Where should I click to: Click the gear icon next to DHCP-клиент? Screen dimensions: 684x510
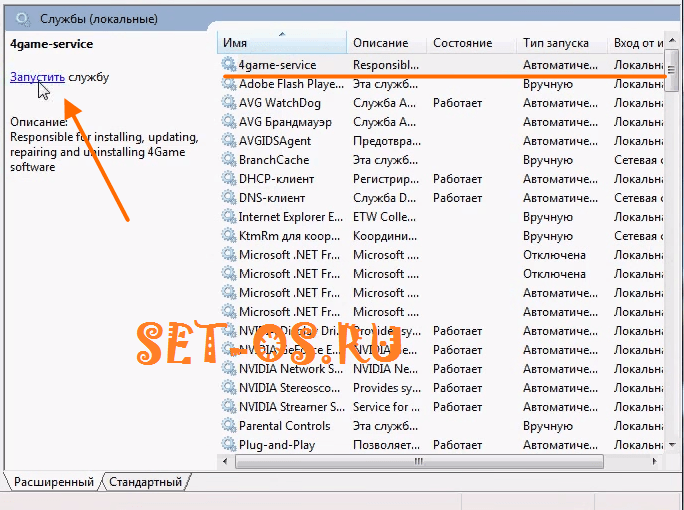(229, 178)
